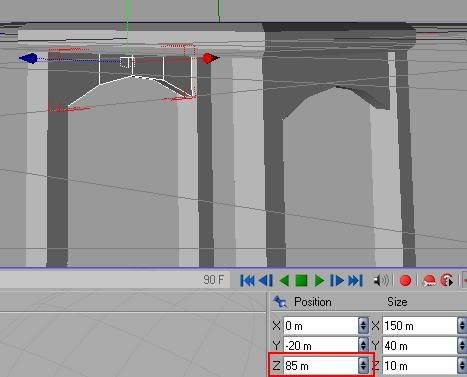Toggle automatic keyframing icon
467x377 pixels.
429,281
